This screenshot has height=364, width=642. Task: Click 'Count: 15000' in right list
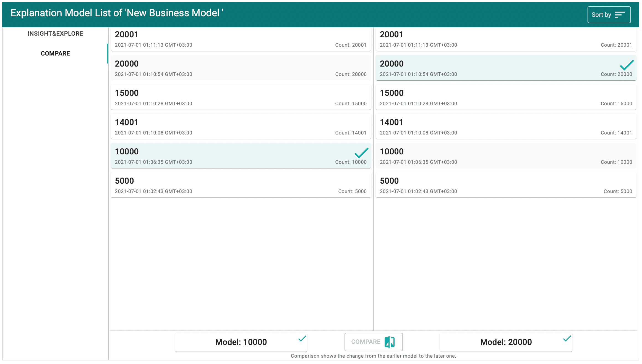[x=616, y=104]
